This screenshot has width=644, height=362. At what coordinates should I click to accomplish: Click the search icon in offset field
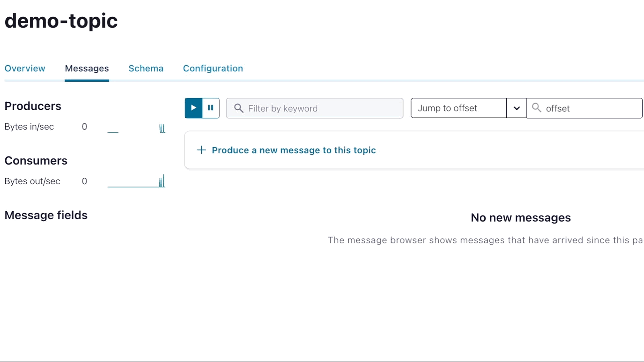pos(537,107)
